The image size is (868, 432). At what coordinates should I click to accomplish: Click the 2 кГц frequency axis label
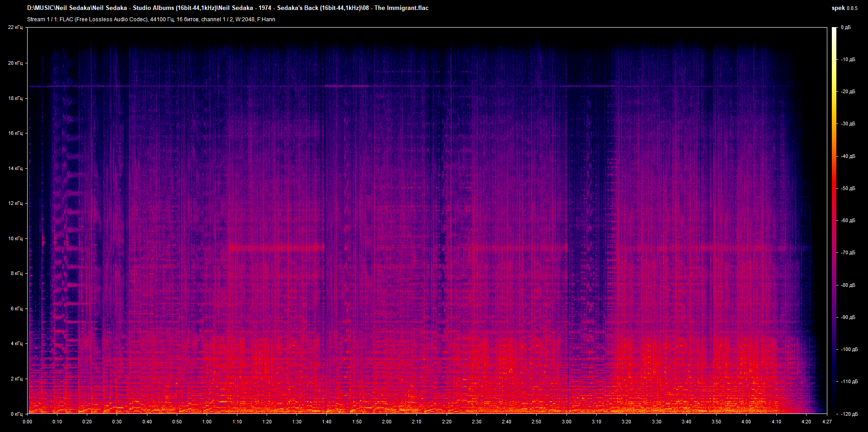[16, 379]
